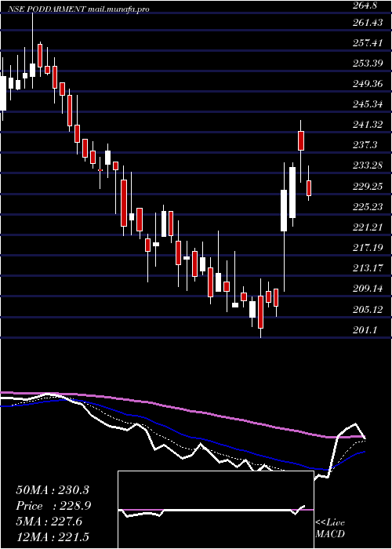Click the 264.8 price axis label
Image resolution: width=392 pixels, height=549 pixels.
tap(366, 5)
